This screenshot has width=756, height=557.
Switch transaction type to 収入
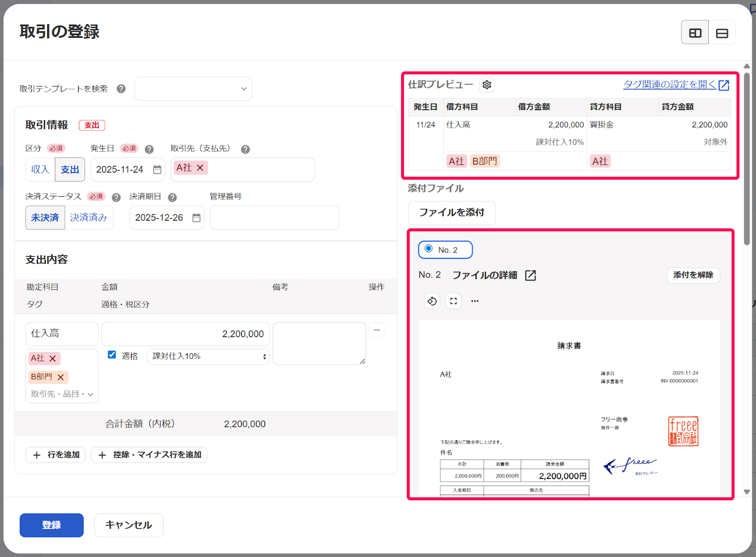pyautogui.click(x=40, y=169)
